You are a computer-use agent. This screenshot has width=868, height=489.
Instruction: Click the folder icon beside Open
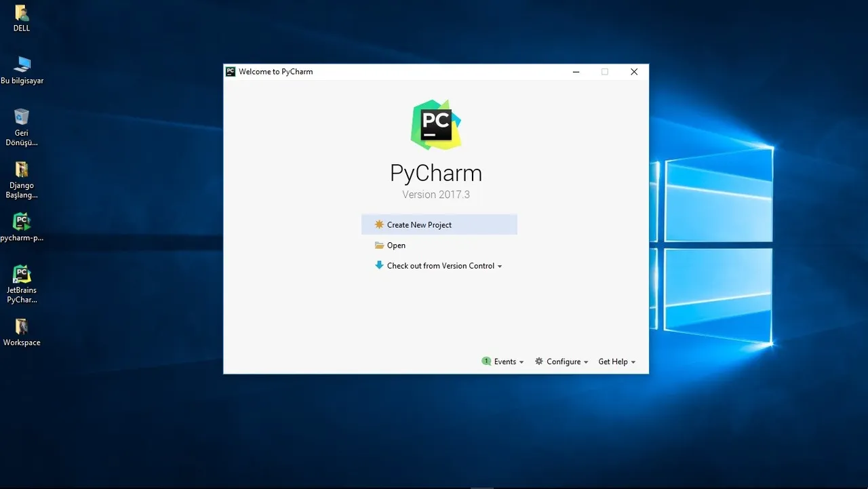coord(379,246)
